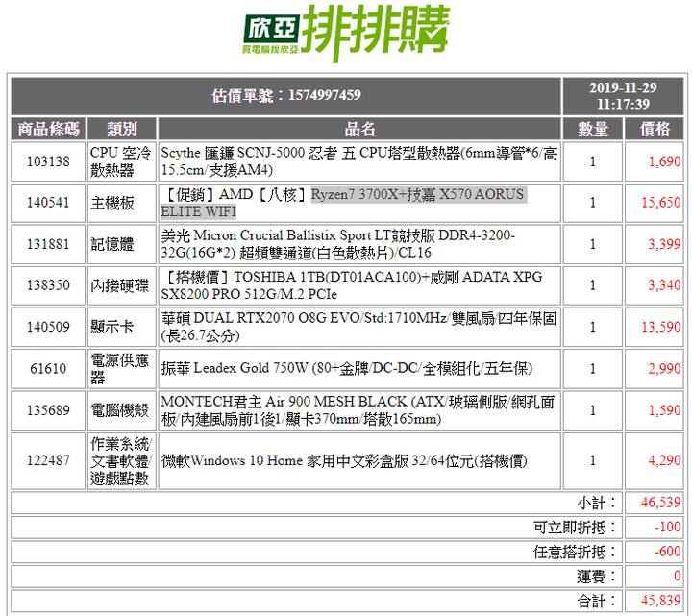692x616 pixels.
Task: Click the 欣亞 排排購 logo
Action: point(346,33)
